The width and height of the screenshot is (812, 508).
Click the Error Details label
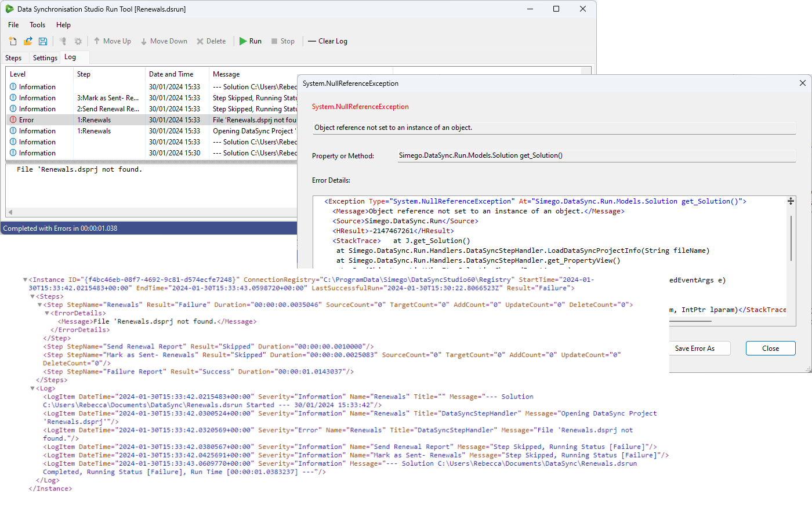point(331,180)
